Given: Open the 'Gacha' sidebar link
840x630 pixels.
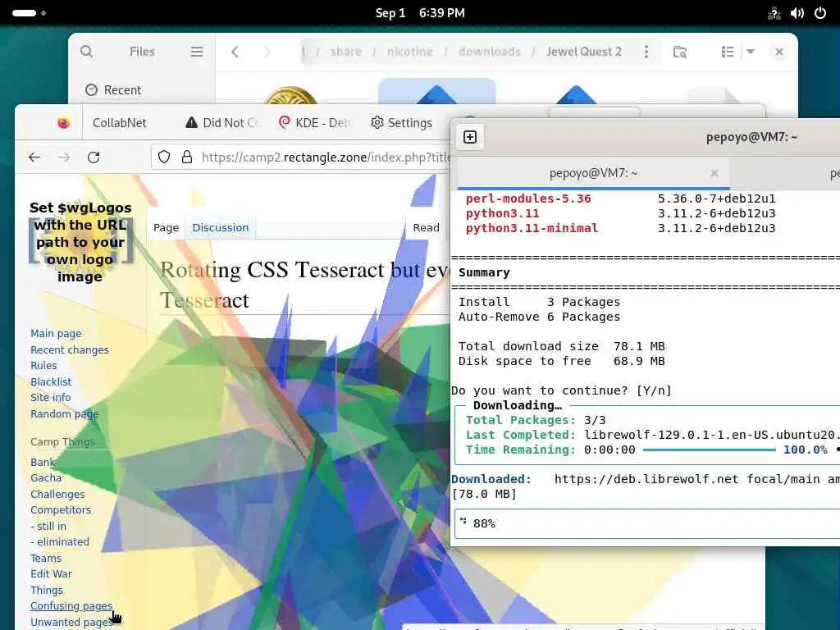Looking at the screenshot, I should (46, 478).
